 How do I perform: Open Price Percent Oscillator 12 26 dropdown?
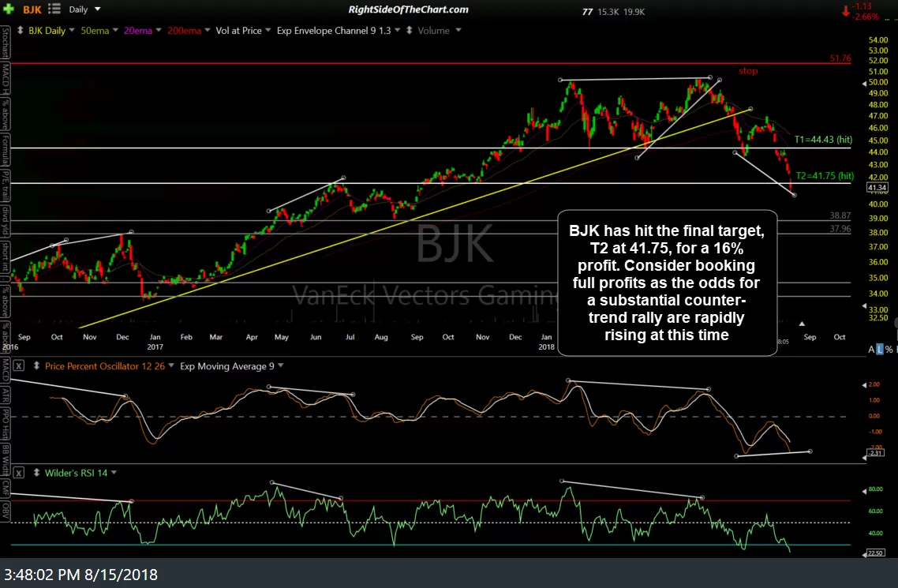point(170,365)
